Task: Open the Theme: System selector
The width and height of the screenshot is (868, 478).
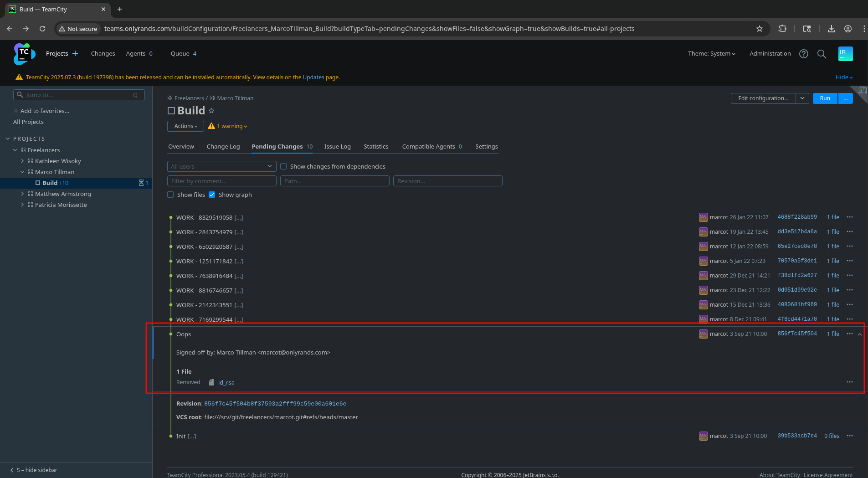Action: pyautogui.click(x=711, y=53)
